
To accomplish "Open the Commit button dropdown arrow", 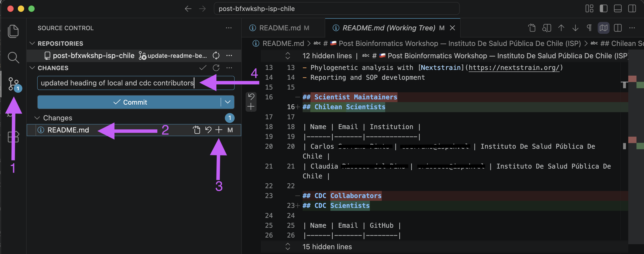I will click(228, 102).
